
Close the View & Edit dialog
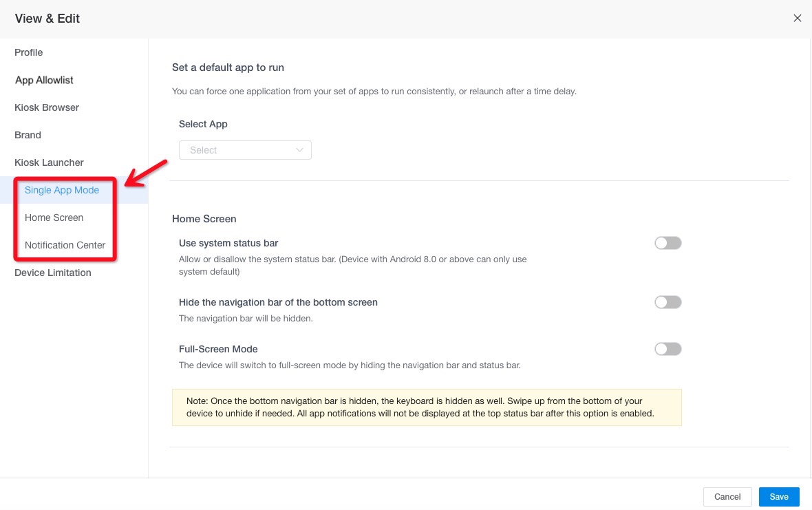click(798, 18)
